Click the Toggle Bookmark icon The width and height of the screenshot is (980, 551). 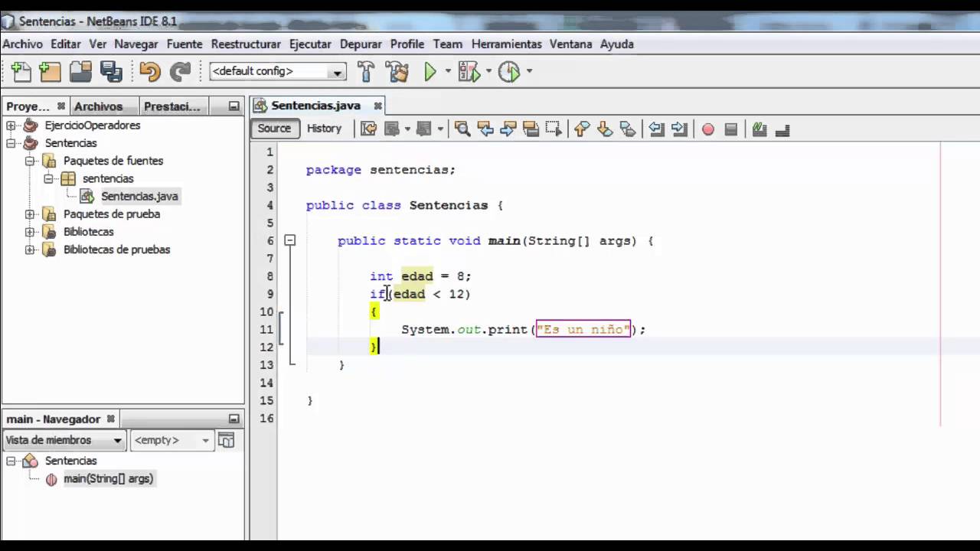pyautogui.click(x=628, y=129)
